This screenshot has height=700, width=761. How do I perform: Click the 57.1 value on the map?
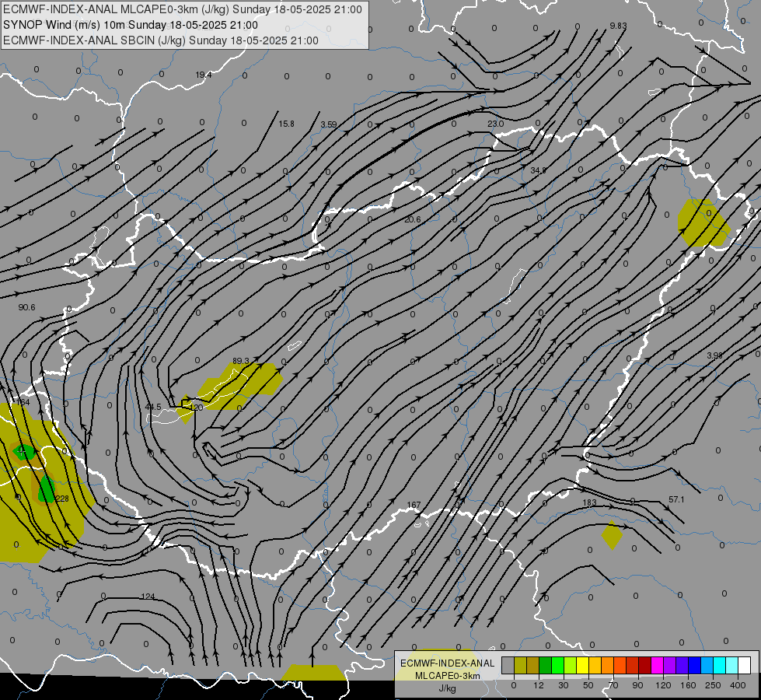coord(676,499)
